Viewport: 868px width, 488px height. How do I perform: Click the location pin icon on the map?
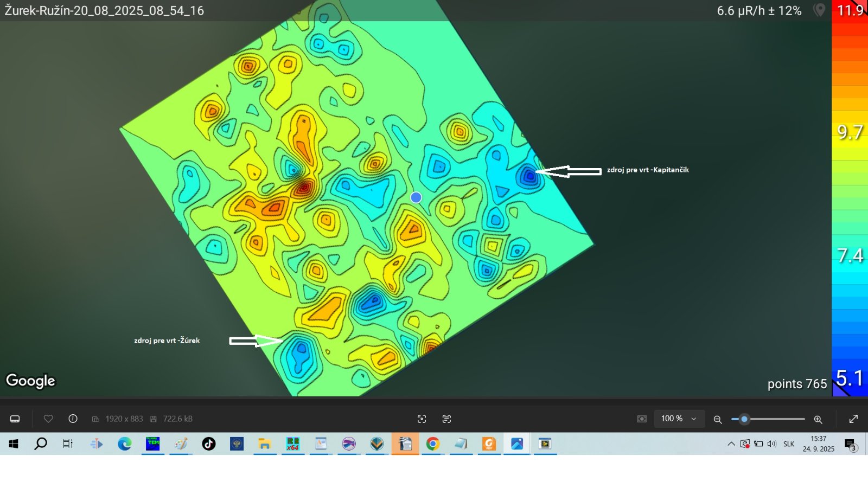tap(819, 10)
